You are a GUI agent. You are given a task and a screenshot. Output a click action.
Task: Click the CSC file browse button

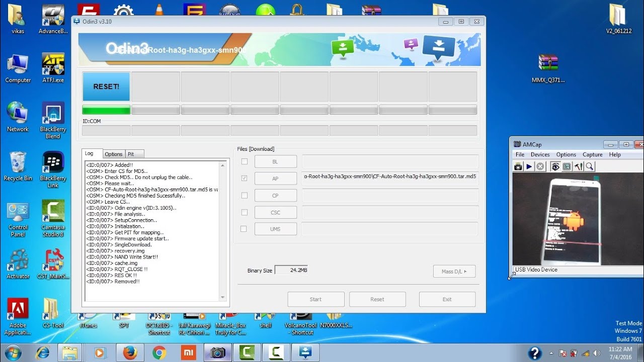[275, 212]
